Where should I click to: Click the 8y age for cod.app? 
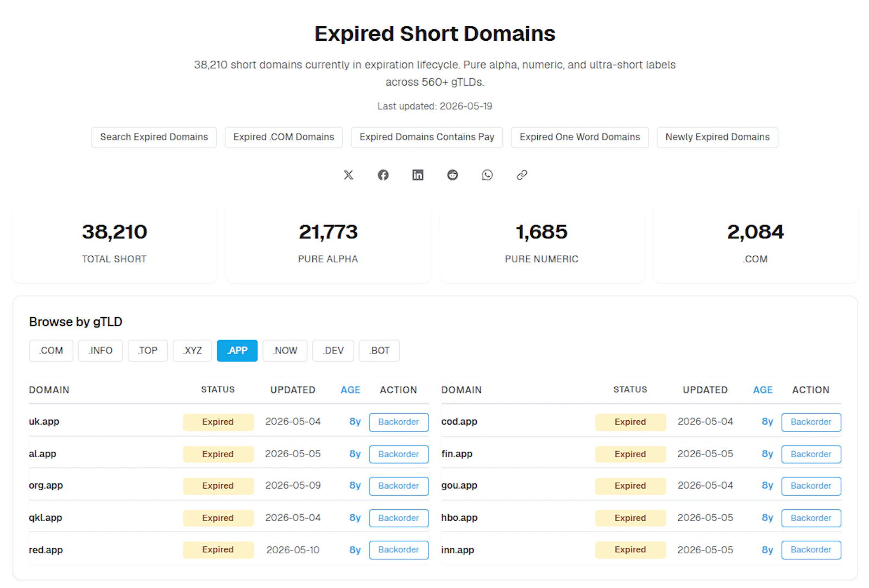tap(767, 421)
